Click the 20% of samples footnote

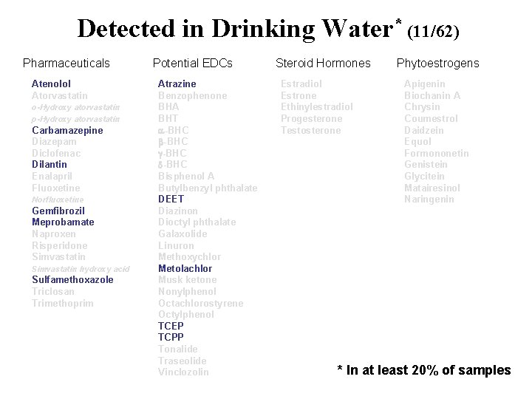pyautogui.click(x=424, y=370)
